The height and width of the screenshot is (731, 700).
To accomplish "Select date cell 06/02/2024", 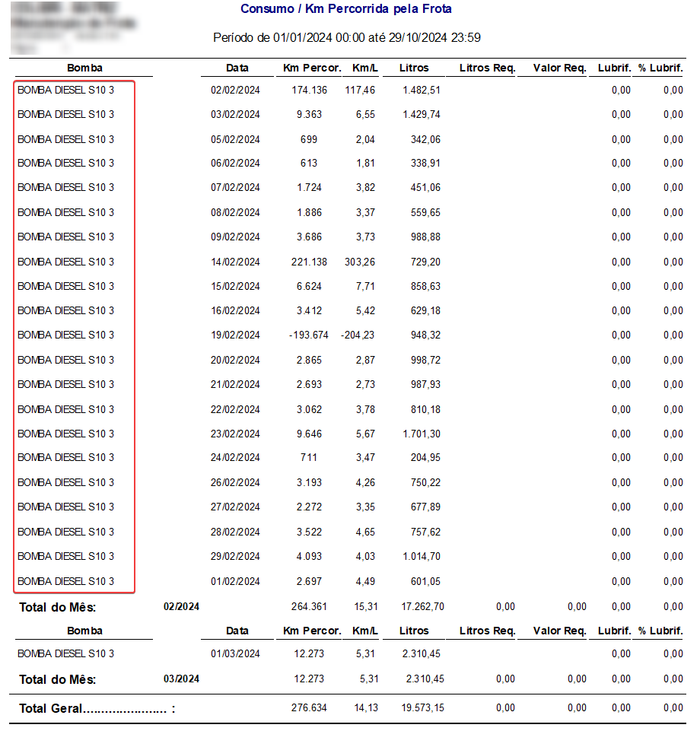I will tap(235, 164).
